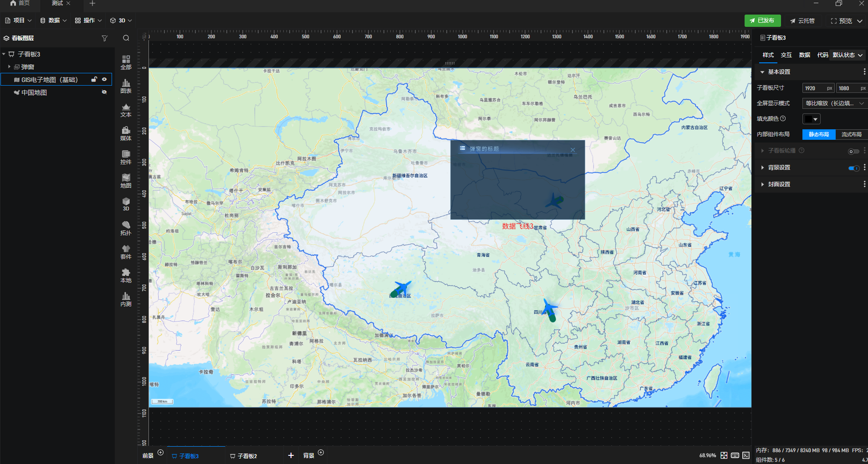Switch to the 代码 tab
The height and width of the screenshot is (464, 868).
[x=822, y=55]
